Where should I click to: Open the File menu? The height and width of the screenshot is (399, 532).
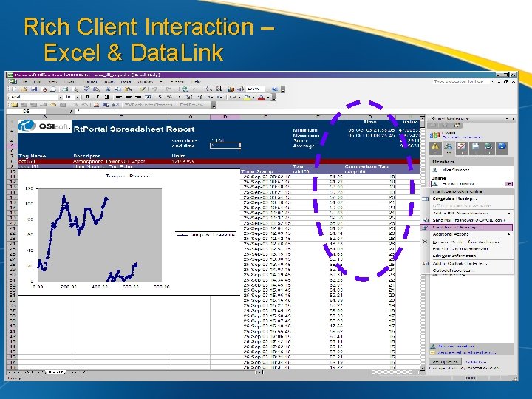24,82
